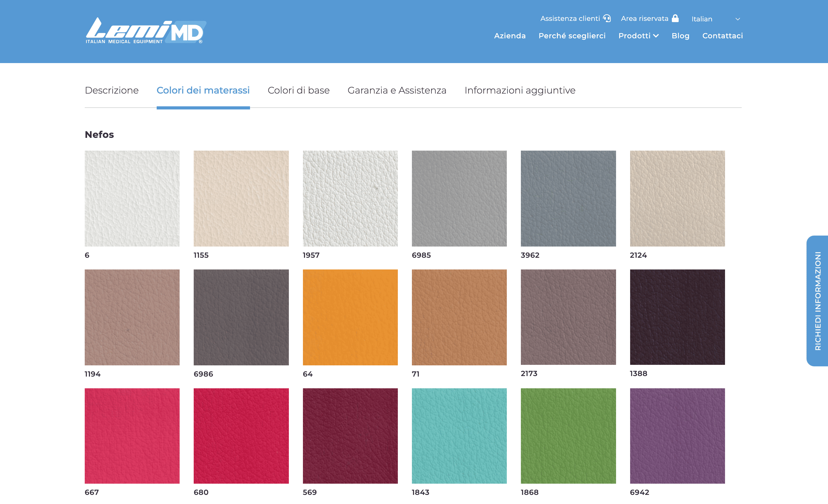Select the turquoise swatch 1843
The image size is (828, 504).
459,436
